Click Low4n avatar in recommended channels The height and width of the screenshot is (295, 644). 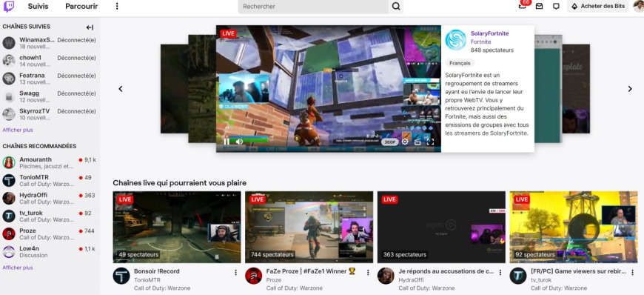tap(9, 252)
